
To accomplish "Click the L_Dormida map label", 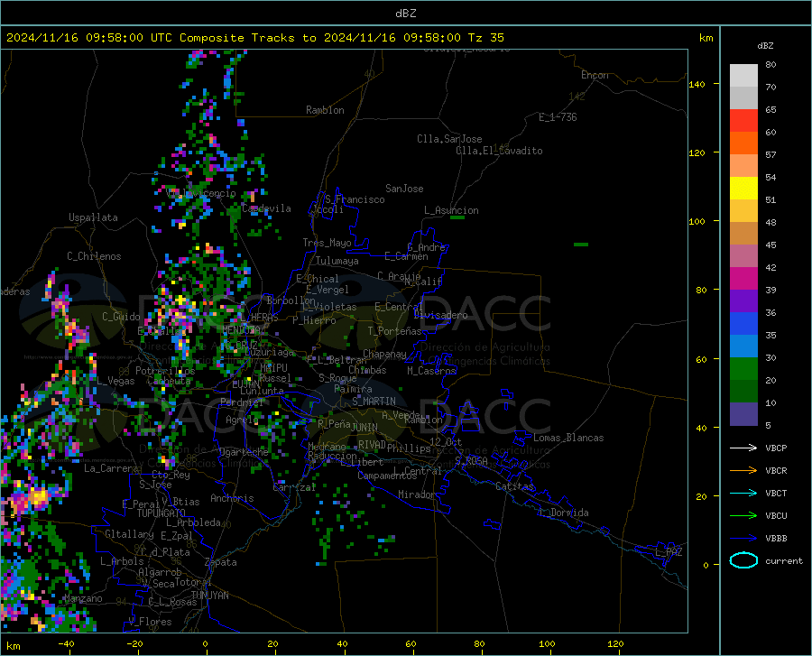I will click(x=563, y=513).
